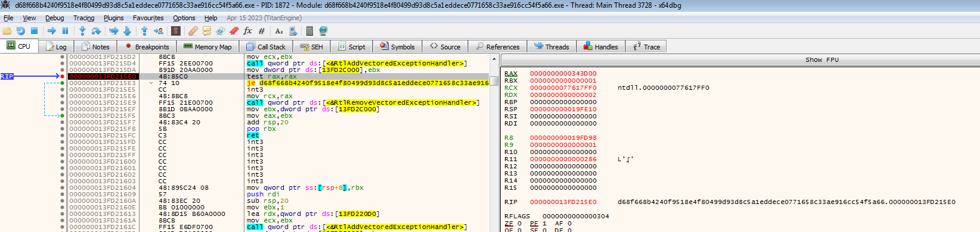This screenshot has height=232, width=980.
Task: Open the View menu
Action: point(29,18)
